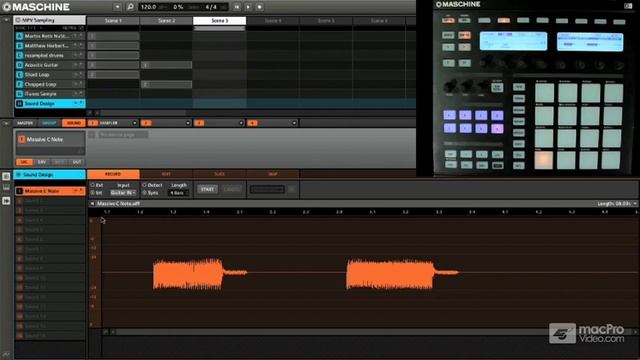Switch to the GROUP tab
Screen dimensions: 640x360
(49, 123)
